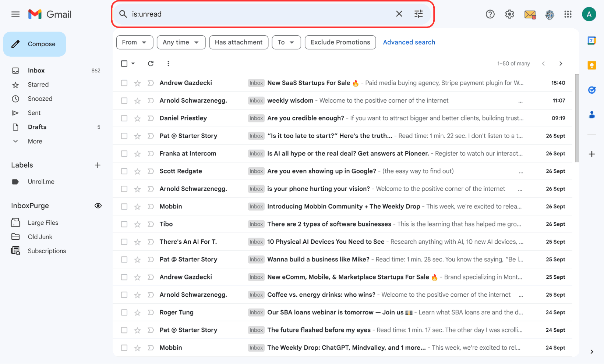Open the Any time dropdown

181,42
